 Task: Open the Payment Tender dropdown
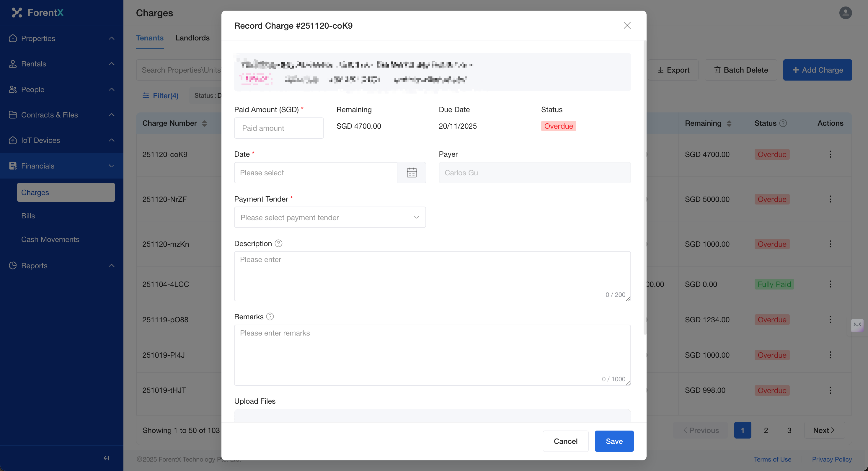[x=329, y=217]
